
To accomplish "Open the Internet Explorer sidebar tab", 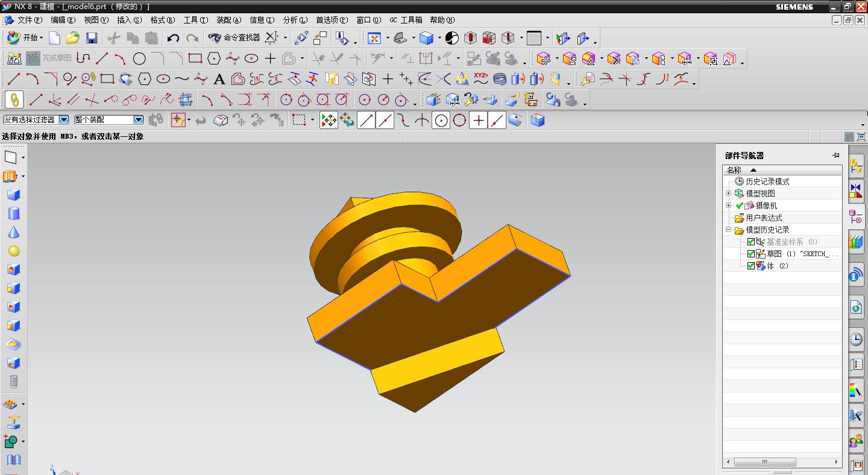I will tap(856, 308).
